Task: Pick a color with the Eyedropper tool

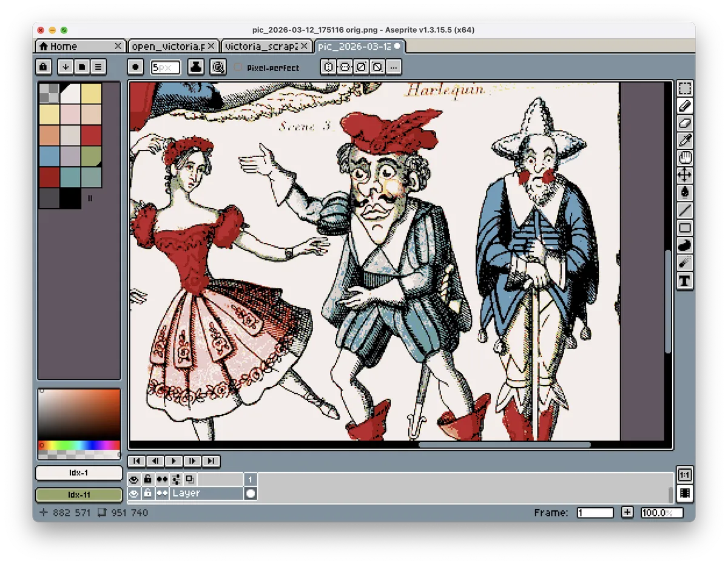Action: pos(684,140)
